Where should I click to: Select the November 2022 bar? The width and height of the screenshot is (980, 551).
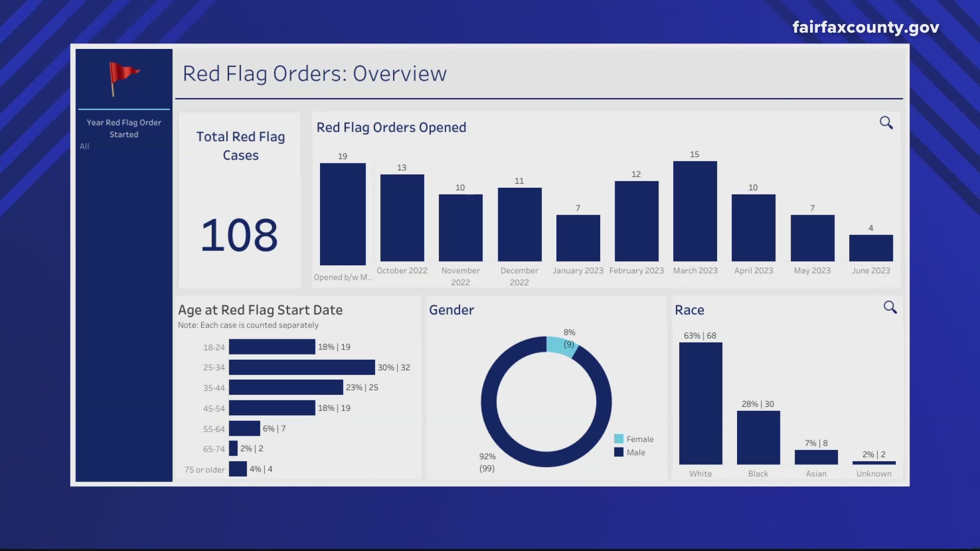tap(460, 228)
